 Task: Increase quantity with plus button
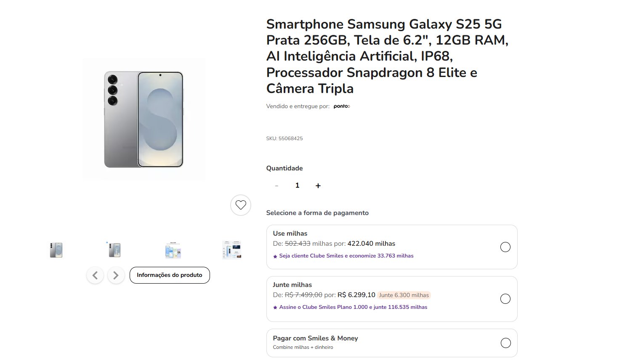click(318, 186)
